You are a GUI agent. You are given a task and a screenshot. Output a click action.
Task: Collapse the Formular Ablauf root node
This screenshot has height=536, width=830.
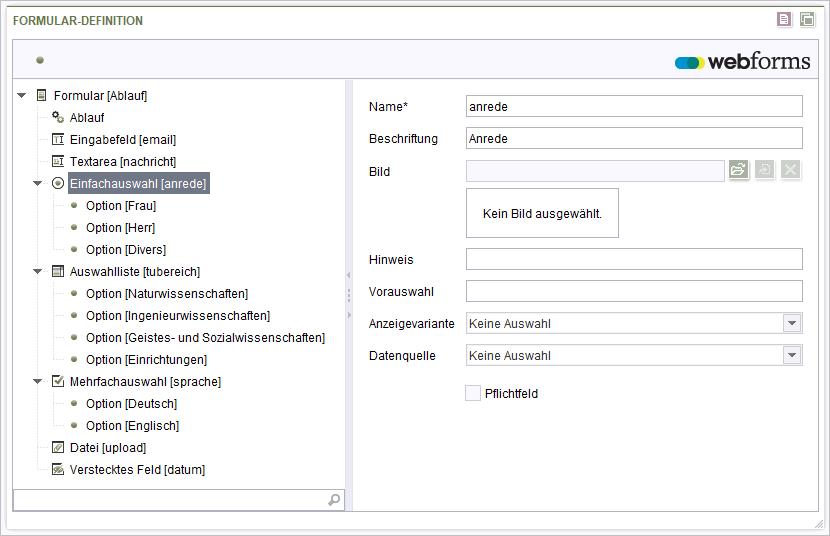click(22, 96)
